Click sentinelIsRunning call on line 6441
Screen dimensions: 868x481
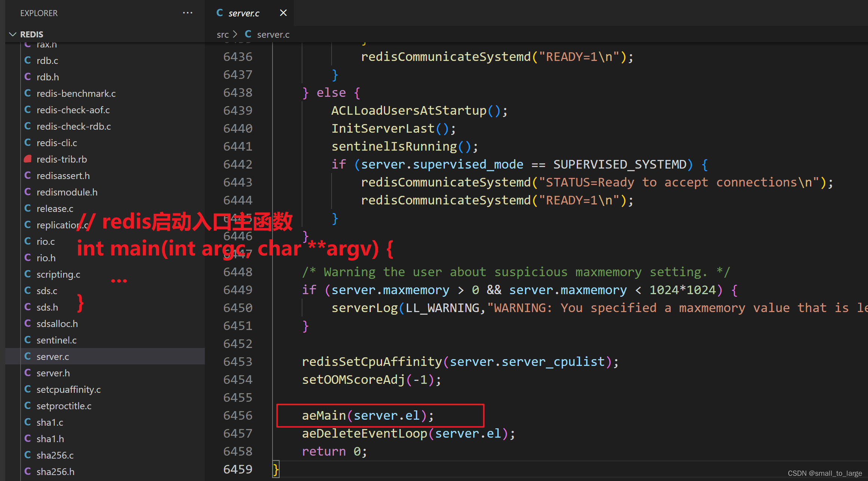click(x=405, y=147)
